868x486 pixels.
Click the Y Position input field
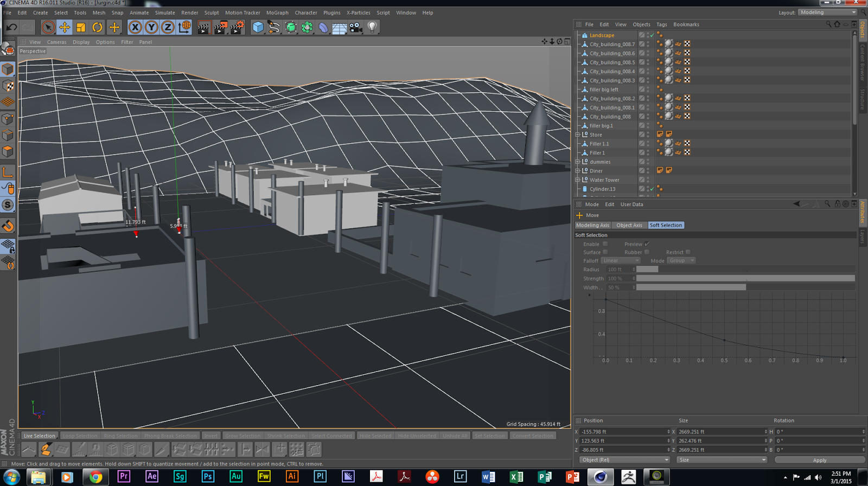[x=623, y=441]
